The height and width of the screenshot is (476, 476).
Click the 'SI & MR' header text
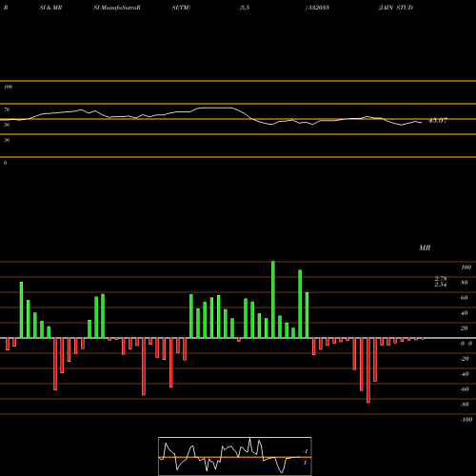50,8
